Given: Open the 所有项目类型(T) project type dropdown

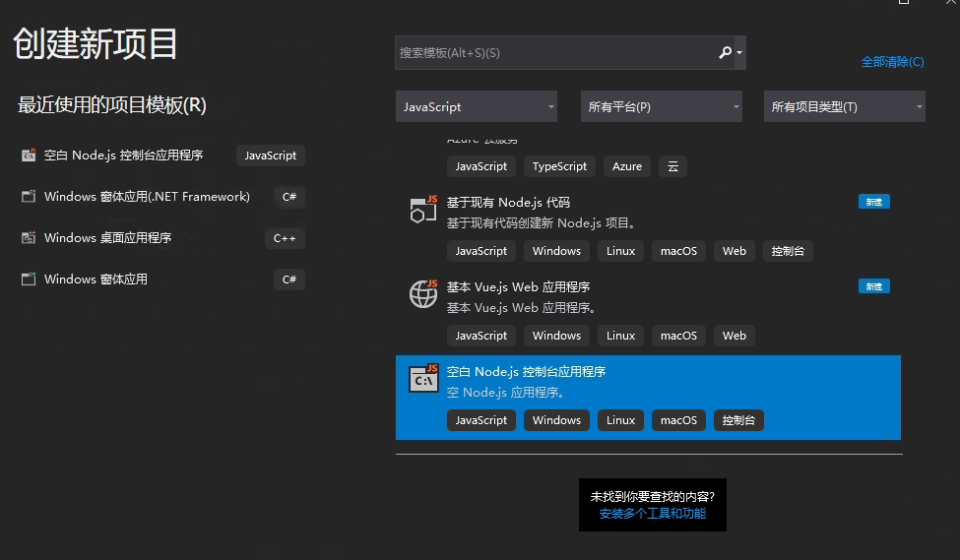Looking at the screenshot, I should pyautogui.click(x=844, y=106).
